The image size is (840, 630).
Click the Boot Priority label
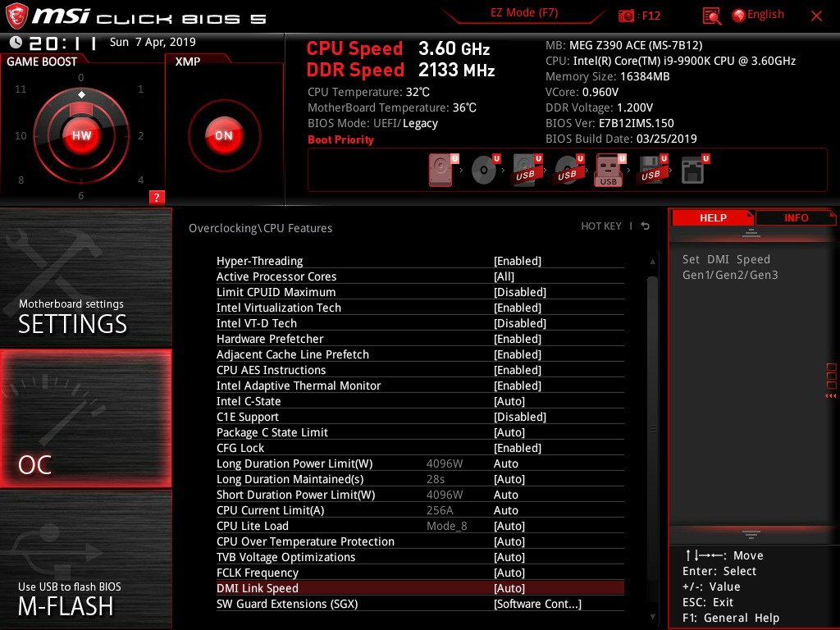[x=340, y=139]
